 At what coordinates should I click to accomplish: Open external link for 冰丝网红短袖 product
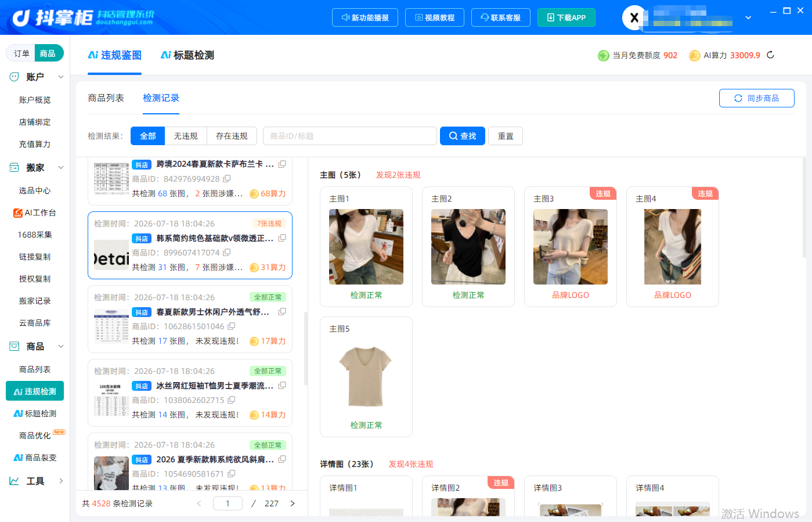pyautogui.click(x=282, y=386)
